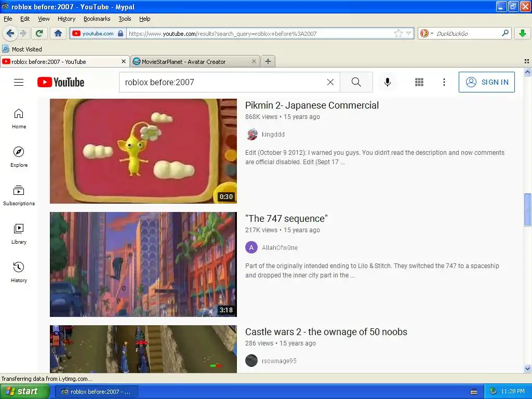The image size is (532, 399).
Task: Open Library in the sidebar
Action: (x=19, y=234)
